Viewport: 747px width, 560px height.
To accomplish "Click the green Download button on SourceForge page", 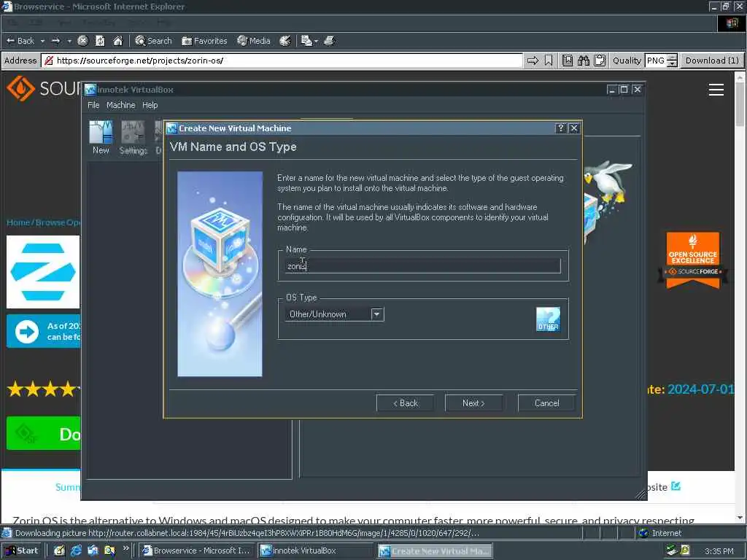I will [x=44, y=433].
